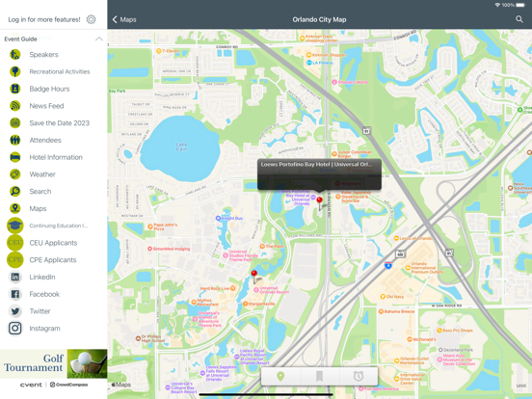Open the Facebook icon
The width and height of the screenshot is (532, 399).
click(x=14, y=294)
